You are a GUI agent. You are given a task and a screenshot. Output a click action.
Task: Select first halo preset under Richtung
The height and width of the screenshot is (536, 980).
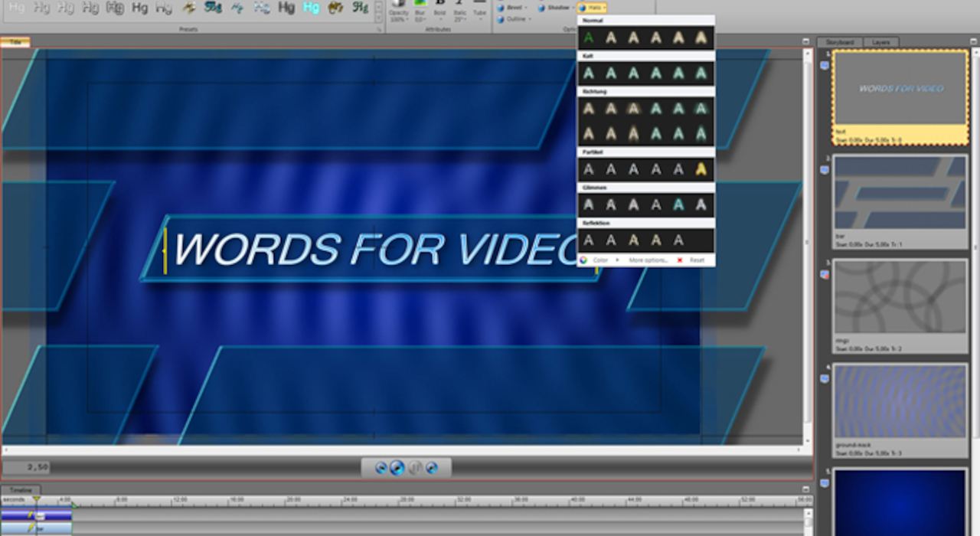point(588,109)
